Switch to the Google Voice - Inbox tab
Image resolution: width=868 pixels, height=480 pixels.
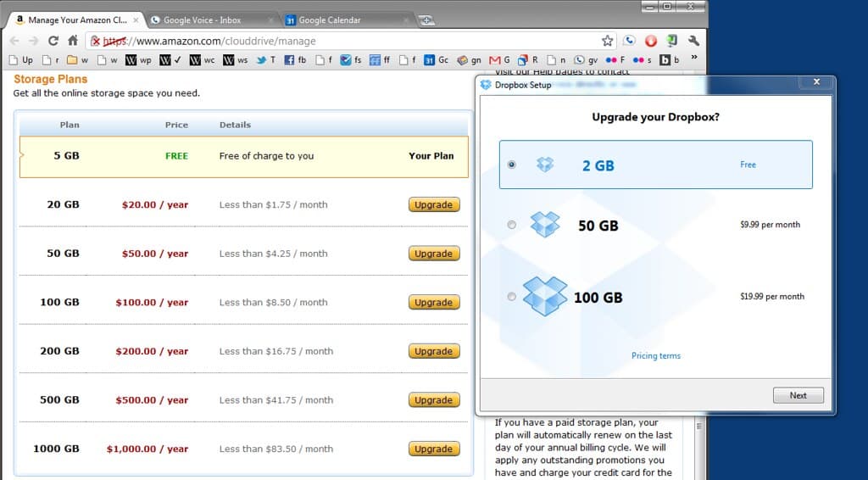pos(210,20)
